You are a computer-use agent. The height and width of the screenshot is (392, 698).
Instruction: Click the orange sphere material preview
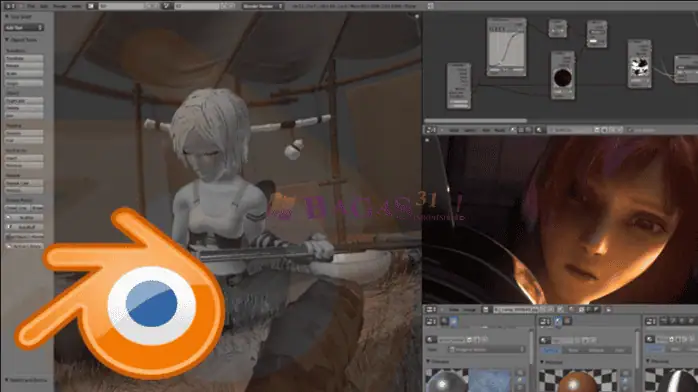tap(578, 381)
